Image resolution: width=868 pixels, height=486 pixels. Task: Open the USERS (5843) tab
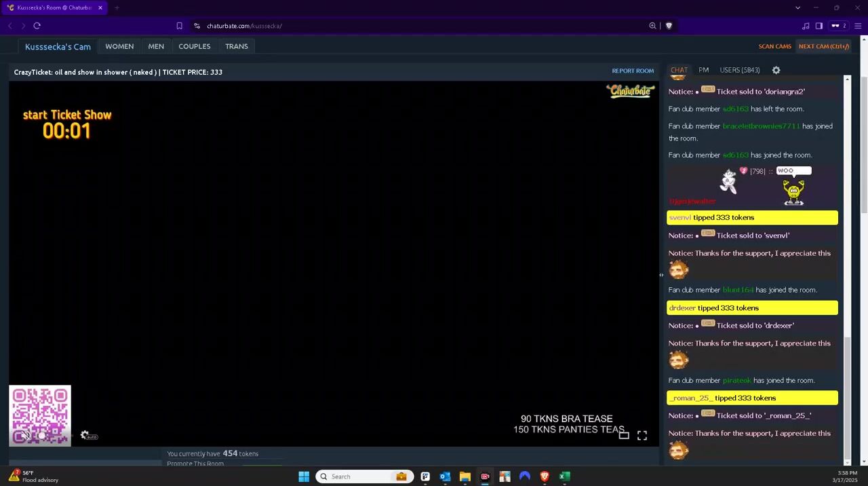click(739, 70)
